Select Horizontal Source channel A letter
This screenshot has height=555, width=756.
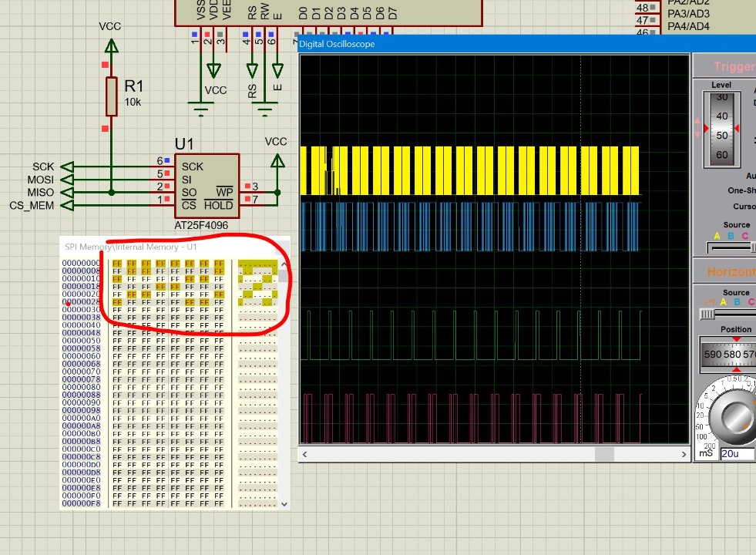pyautogui.click(x=723, y=302)
